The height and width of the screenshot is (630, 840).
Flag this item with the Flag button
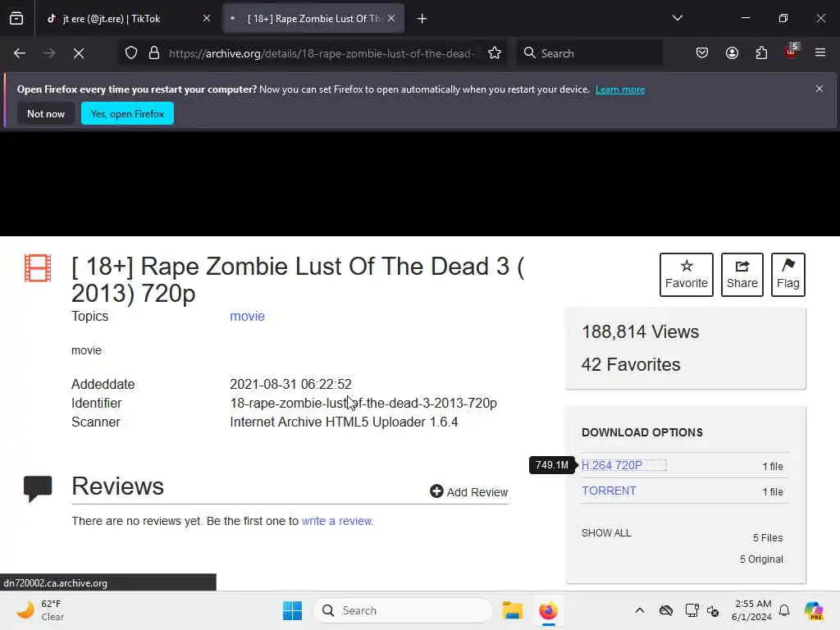click(x=788, y=274)
